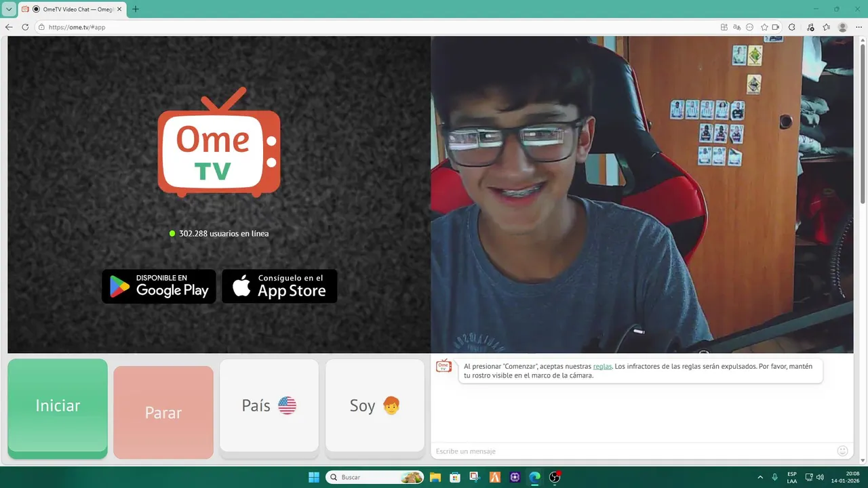
Task: Click the OmeTV avatar icon beside the chat message
Action: point(443,366)
